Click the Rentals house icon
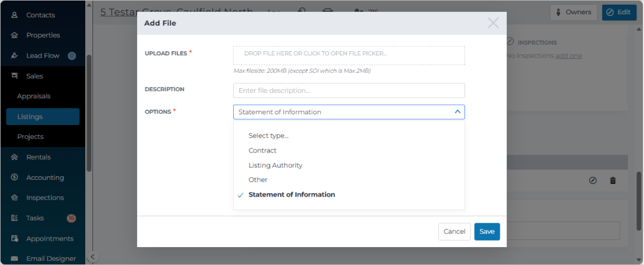644x265 pixels. pyautogui.click(x=14, y=157)
